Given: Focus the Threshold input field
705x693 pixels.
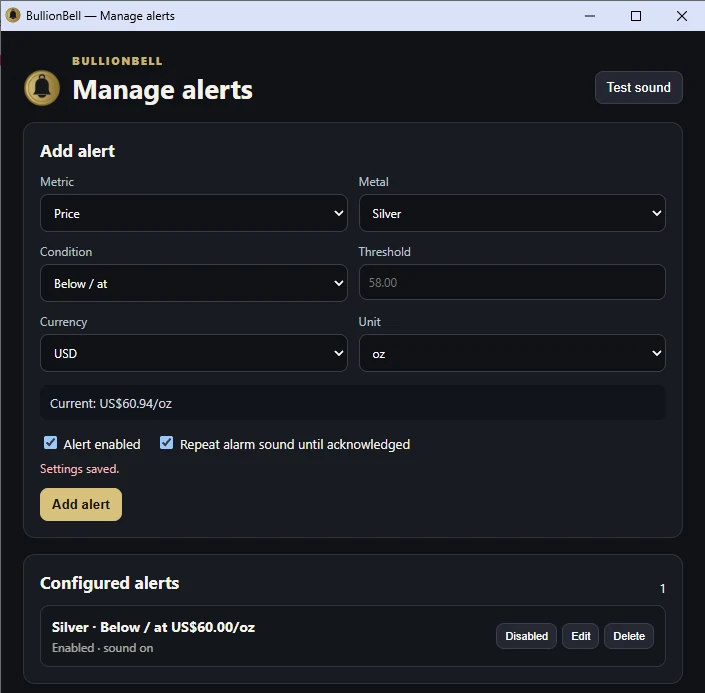Looking at the screenshot, I should [512, 282].
